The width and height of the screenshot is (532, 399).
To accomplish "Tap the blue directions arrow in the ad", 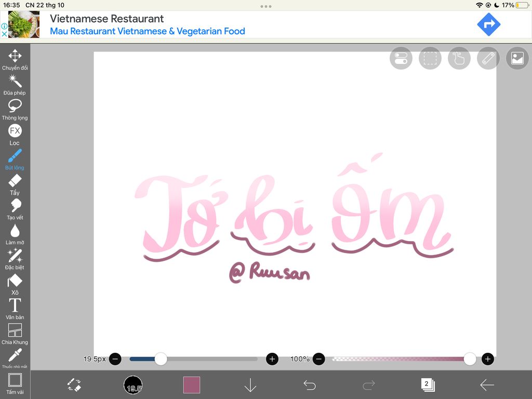I will click(x=488, y=24).
